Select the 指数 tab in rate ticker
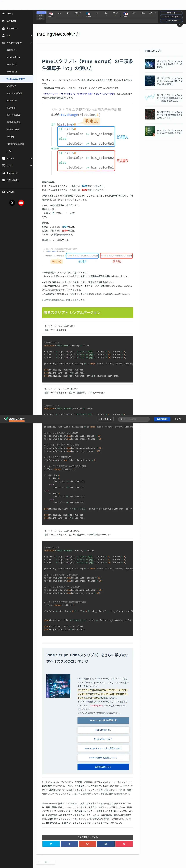This screenshot has height=868, width=186. [x=41, y=15]
